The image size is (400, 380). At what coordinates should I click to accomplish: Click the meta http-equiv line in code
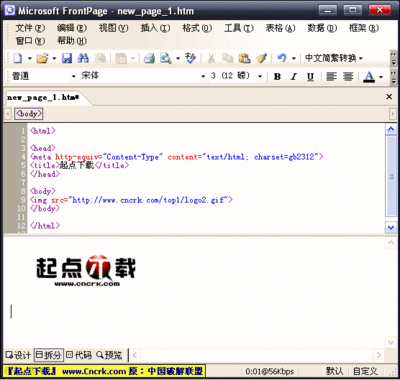point(176,157)
